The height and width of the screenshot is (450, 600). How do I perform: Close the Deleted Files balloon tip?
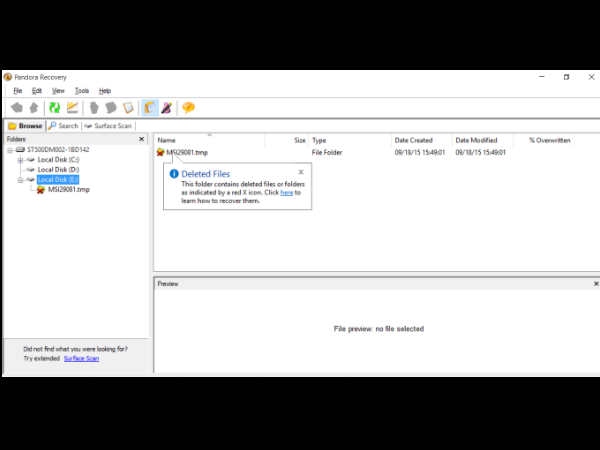tap(301, 172)
